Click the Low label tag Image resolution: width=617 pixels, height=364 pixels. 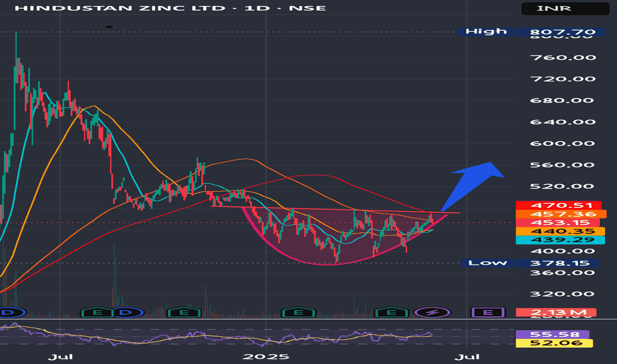coord(488,263)
